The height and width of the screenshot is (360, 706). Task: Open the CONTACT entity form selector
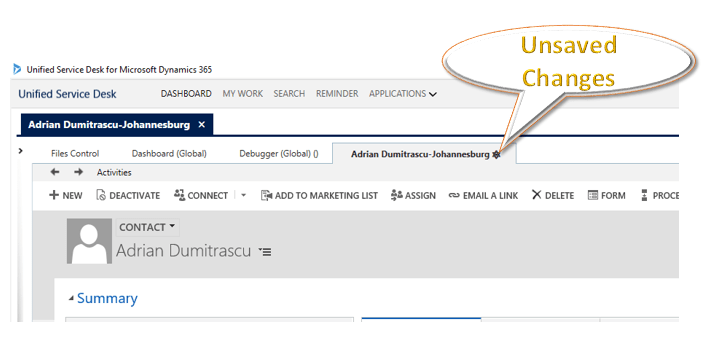(x=147, y=227)
